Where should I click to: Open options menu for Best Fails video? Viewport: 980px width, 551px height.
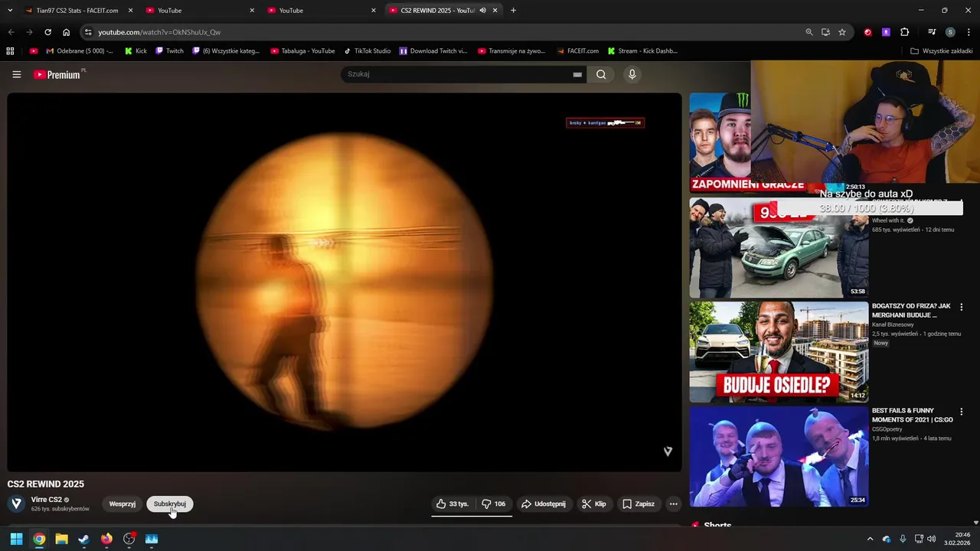(x=962, y=412)
